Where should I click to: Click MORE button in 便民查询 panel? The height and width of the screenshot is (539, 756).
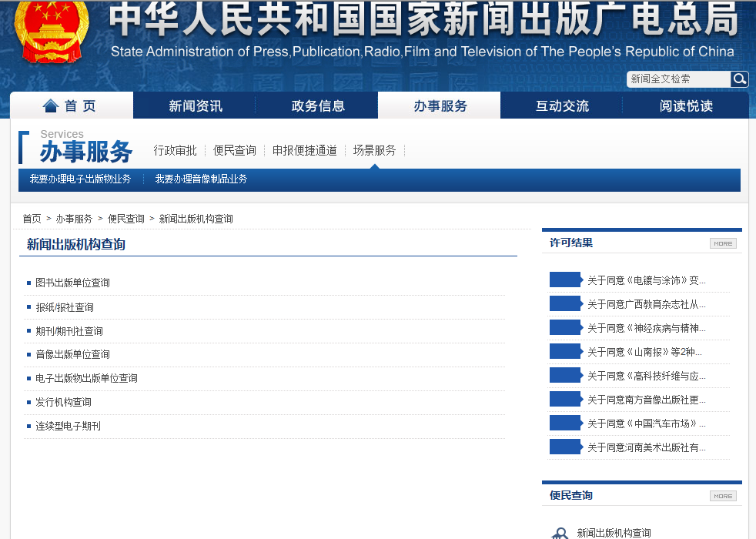coord(723,496)
